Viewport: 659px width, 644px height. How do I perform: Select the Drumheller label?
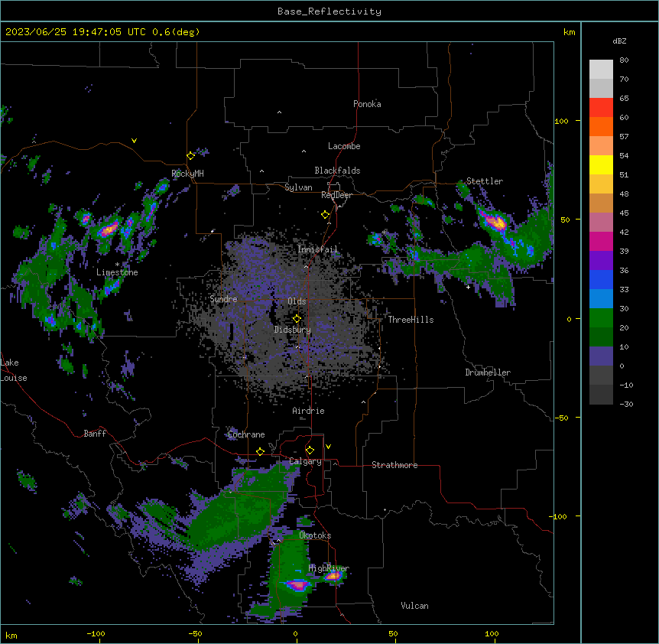(x=488, y=372)
